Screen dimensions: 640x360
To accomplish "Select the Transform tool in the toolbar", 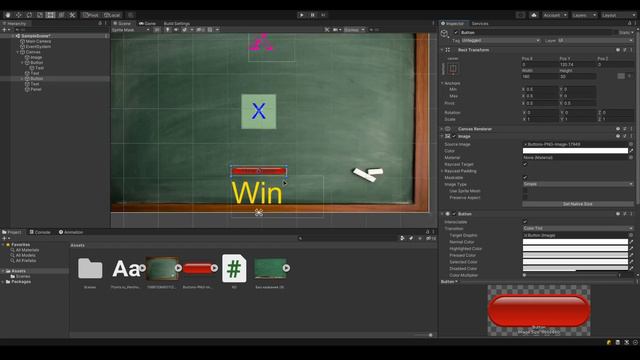I will [x=61, y=15].
